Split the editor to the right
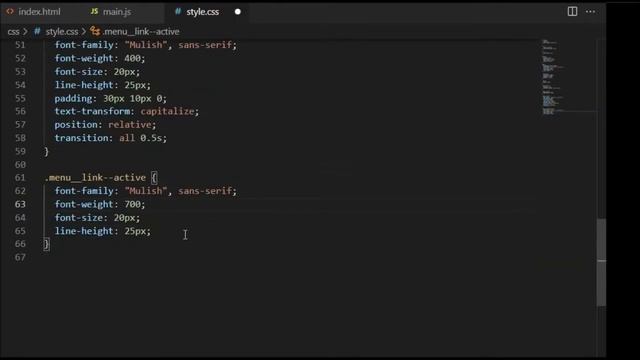Viewport: 640px width, 360px height. (x=572, y=11)
